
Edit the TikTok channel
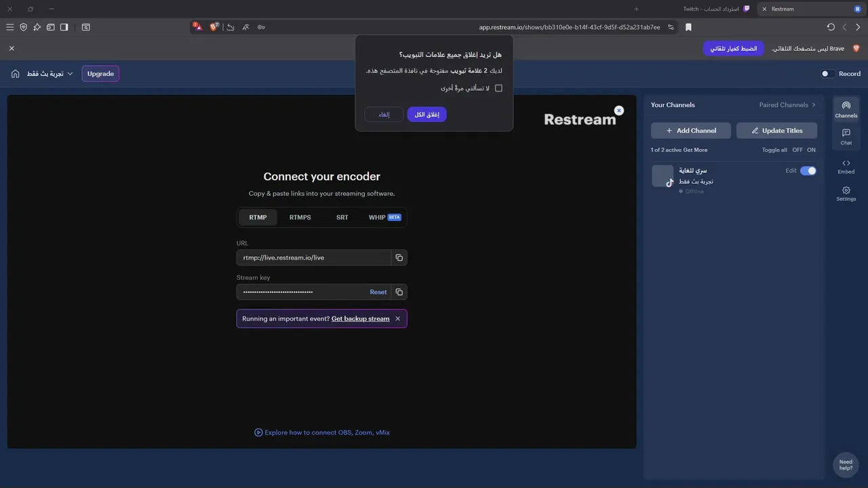pyautogui.click(x=791, y=171)
